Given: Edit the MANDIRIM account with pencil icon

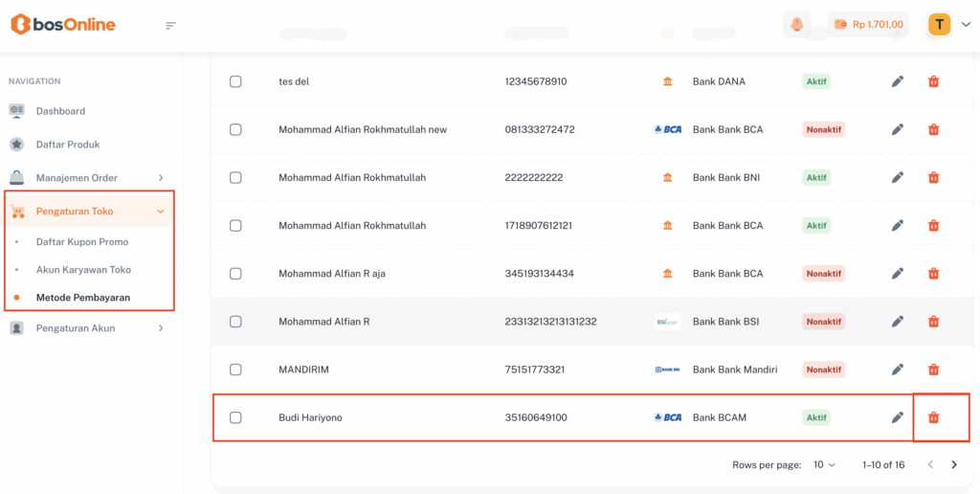Looking at the screenshot, I should pos(898,370).
